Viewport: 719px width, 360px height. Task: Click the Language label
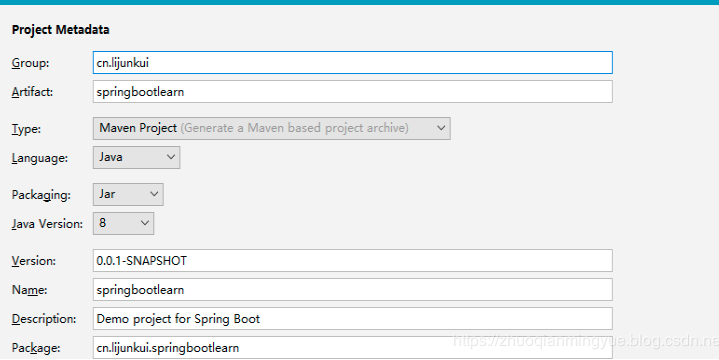pos(39,158)
